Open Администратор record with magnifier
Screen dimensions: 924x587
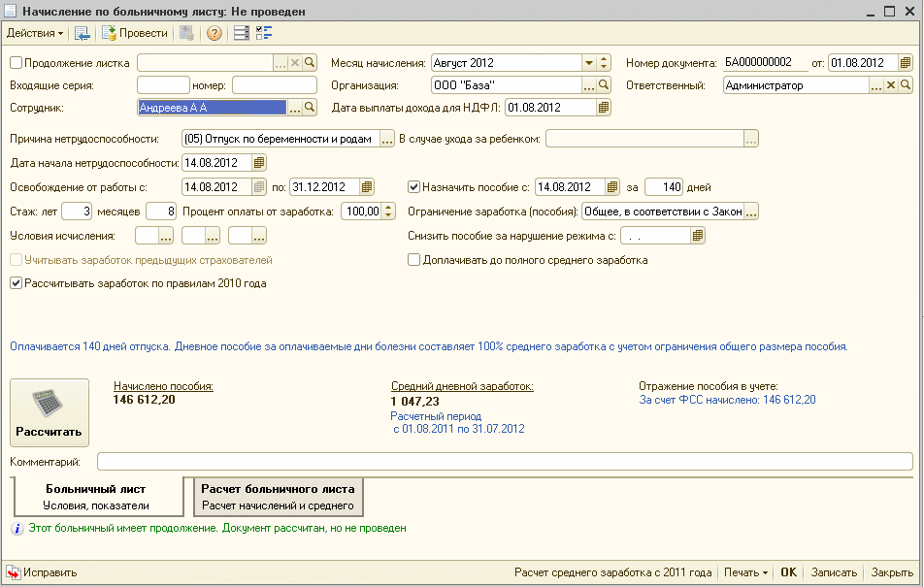(906, 85)
